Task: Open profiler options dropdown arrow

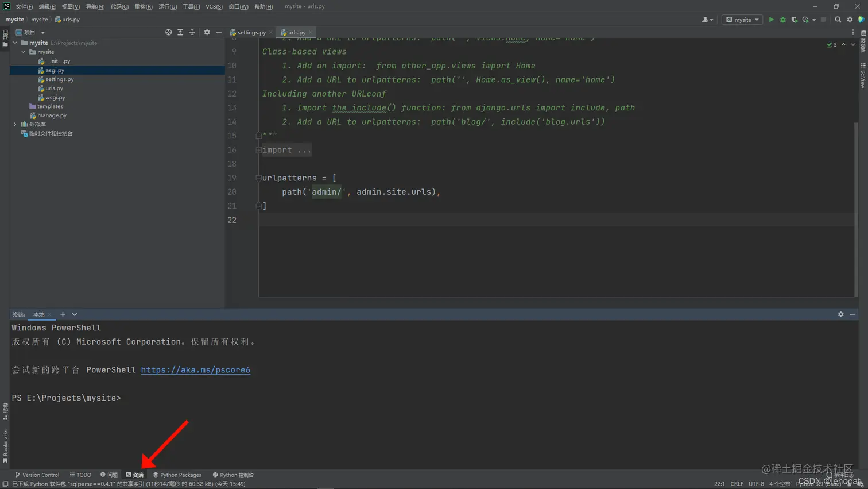Action: (814, 20)
